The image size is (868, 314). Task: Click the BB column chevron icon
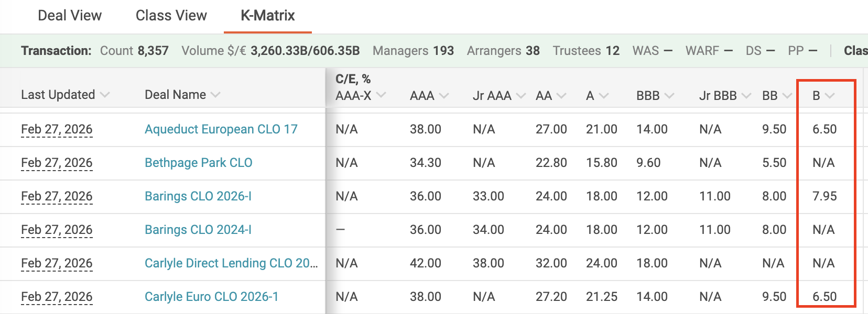point(787,96)
